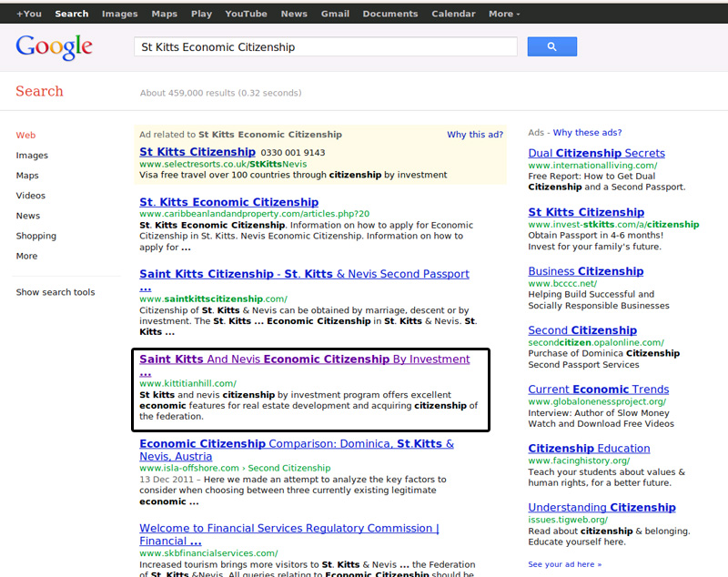The height and width of the screenshot is (577, 728).
Task: Click the www.saintkittscitizenship.com/ URL text
Action: pos(214,299)
